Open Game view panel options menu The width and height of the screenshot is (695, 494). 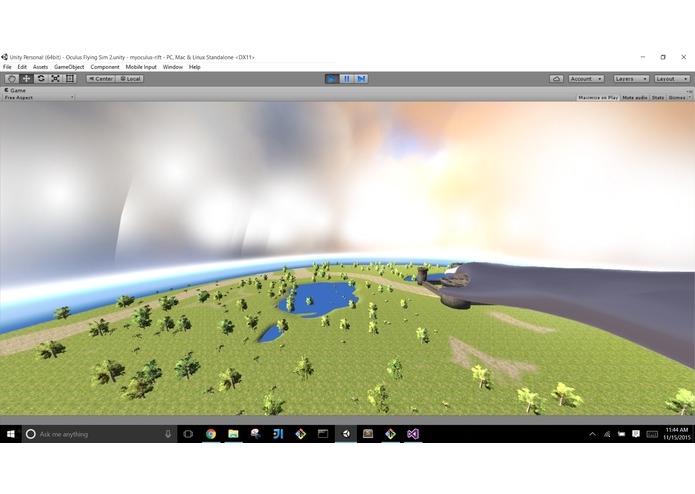click(x=689, y=91)
